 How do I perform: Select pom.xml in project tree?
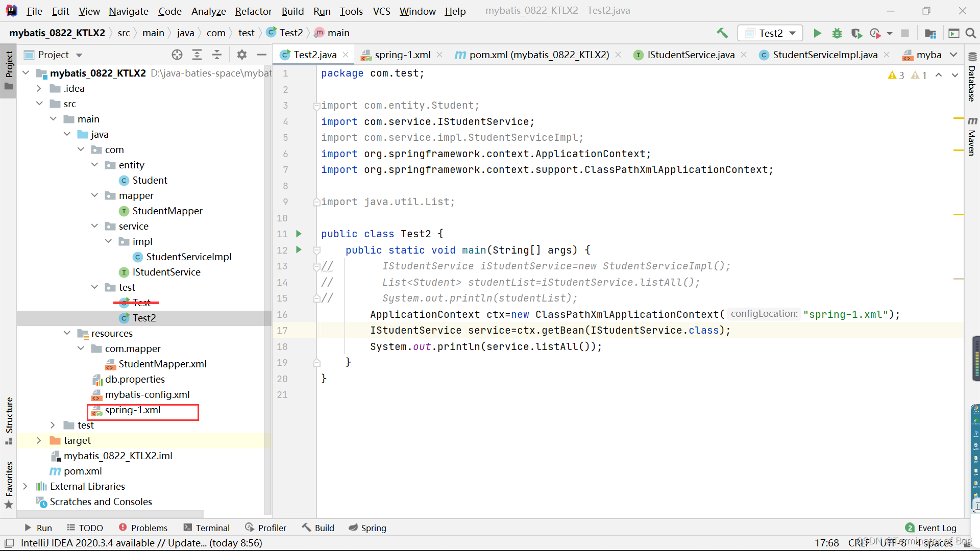83,471
